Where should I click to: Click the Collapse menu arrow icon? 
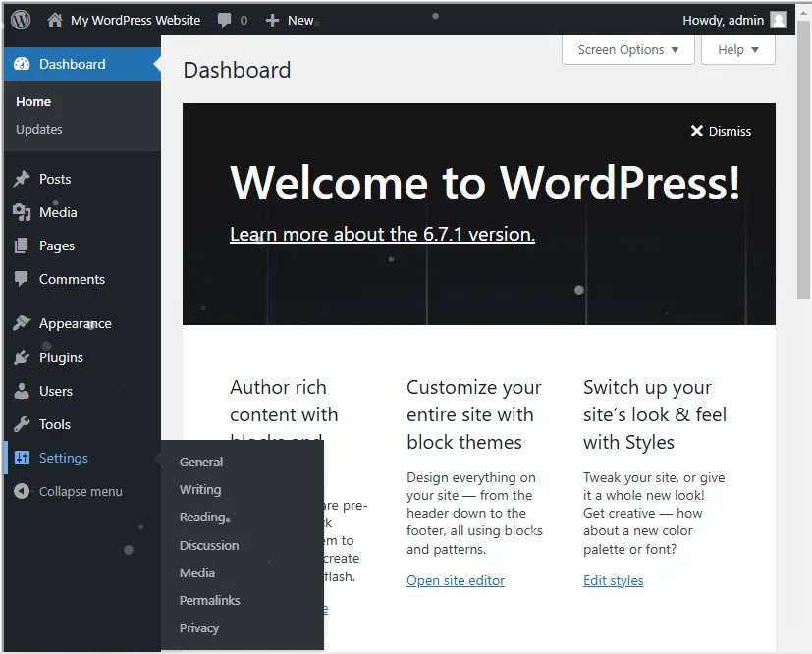[x=22, y=491]
